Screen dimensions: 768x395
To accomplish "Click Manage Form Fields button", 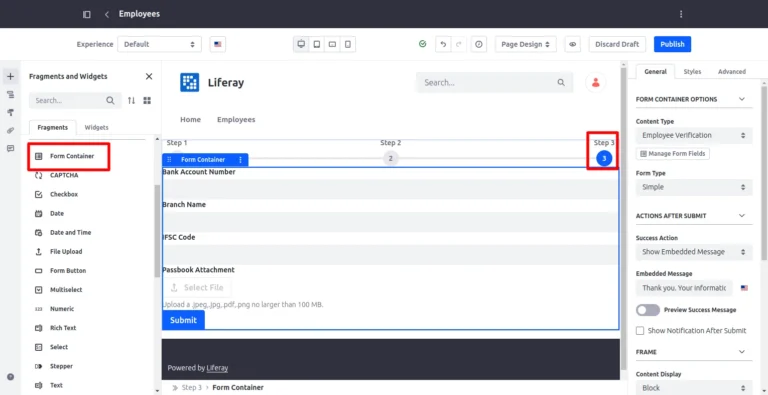I will coord(672,154).
